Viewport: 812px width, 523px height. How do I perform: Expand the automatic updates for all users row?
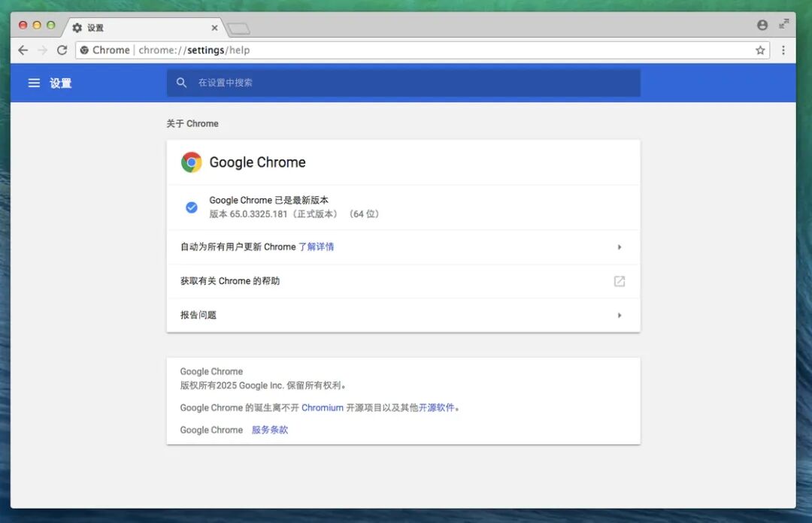404,247
